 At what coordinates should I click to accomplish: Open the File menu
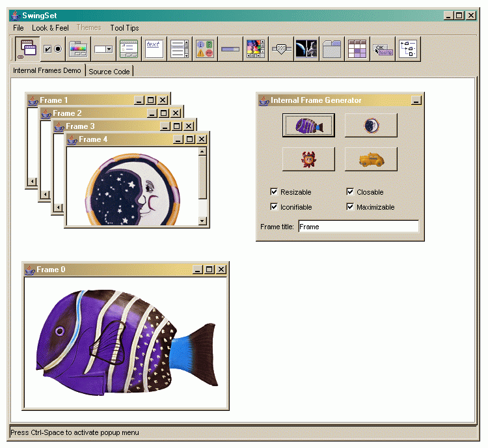pos(18,28)
